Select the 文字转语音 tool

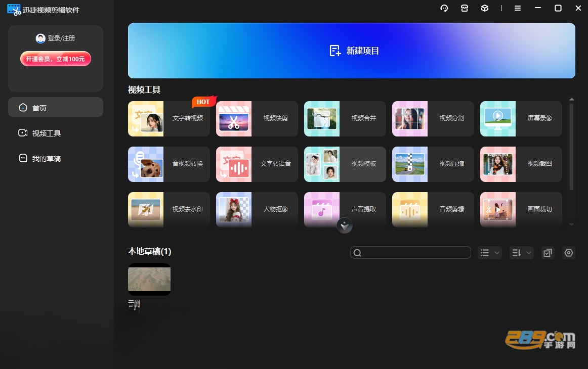pos(257,164)
